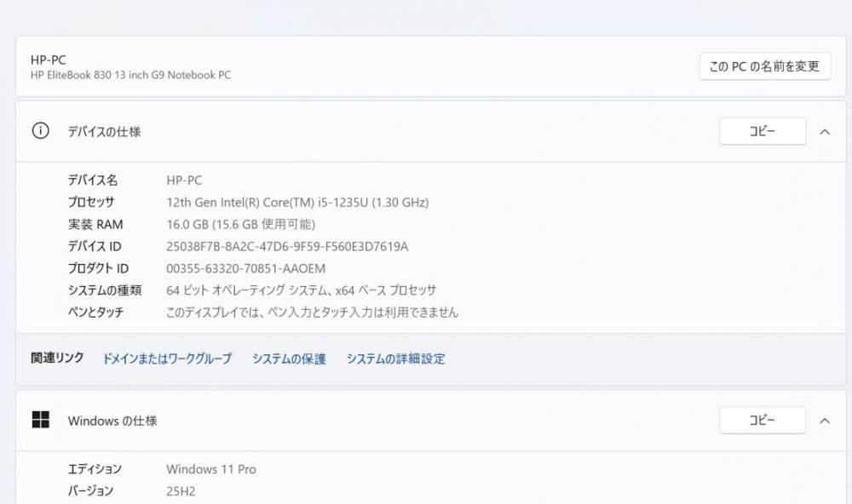852x504 pixels.
Task: Click the プロダクト ID label
Action: pyautogui.click(x=98, y=268)
